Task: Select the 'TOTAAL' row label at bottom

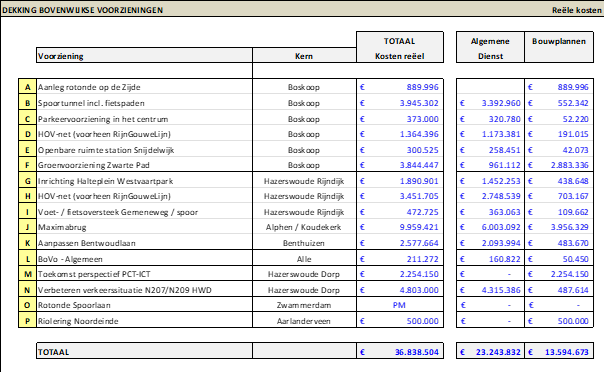Action: [144, 352]
